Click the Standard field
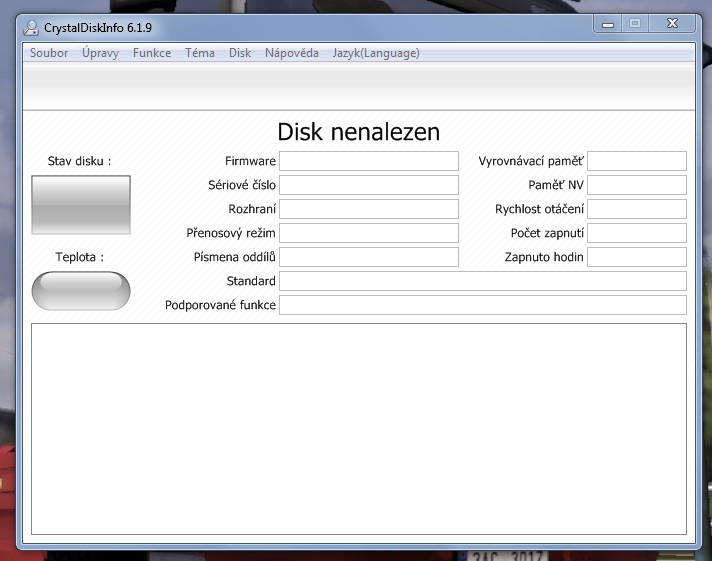 [482, 281]
